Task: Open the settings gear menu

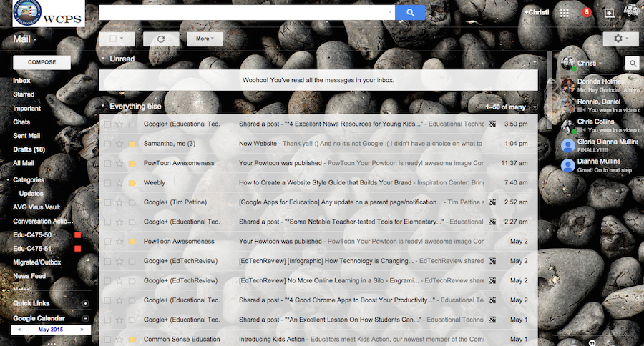Action: coord(620,39)
